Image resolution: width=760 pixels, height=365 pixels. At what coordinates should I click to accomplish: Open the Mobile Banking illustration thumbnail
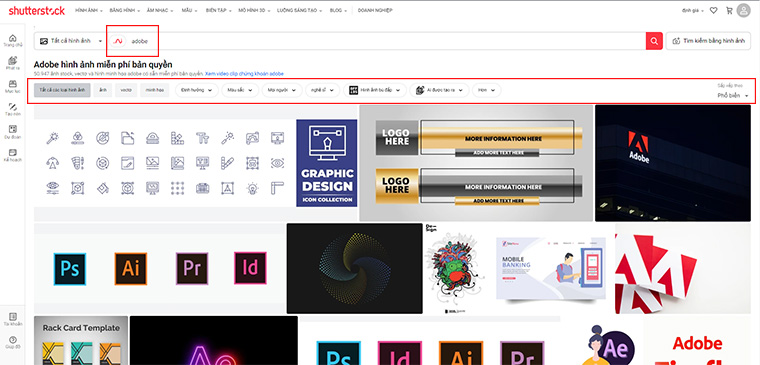click(551, 268)
